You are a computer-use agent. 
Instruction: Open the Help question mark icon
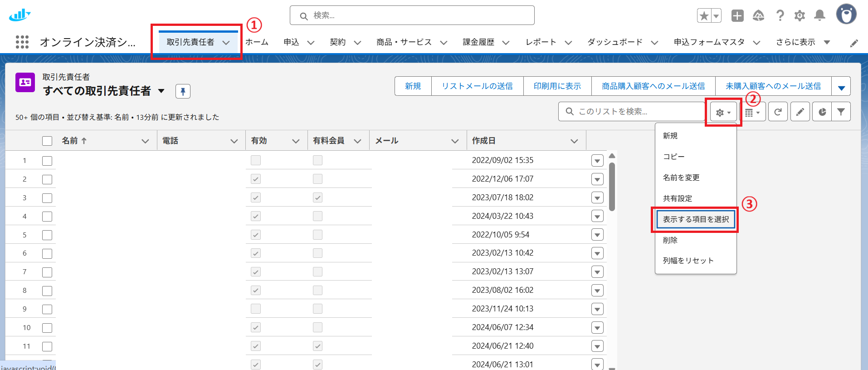pos(780,16)
